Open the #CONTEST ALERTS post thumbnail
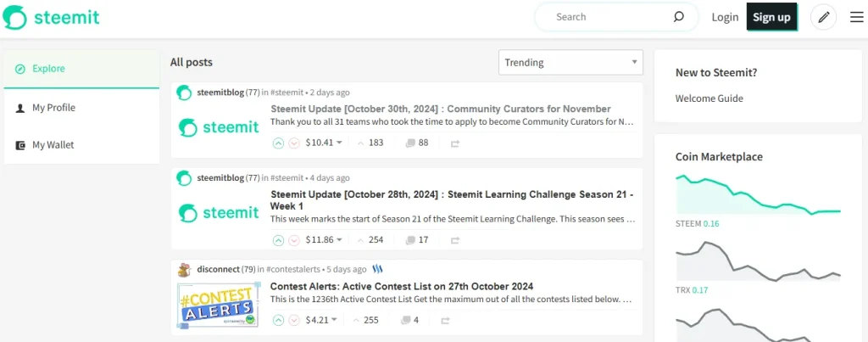The width and height of the screenshot is (868, 342). point(220,304)
